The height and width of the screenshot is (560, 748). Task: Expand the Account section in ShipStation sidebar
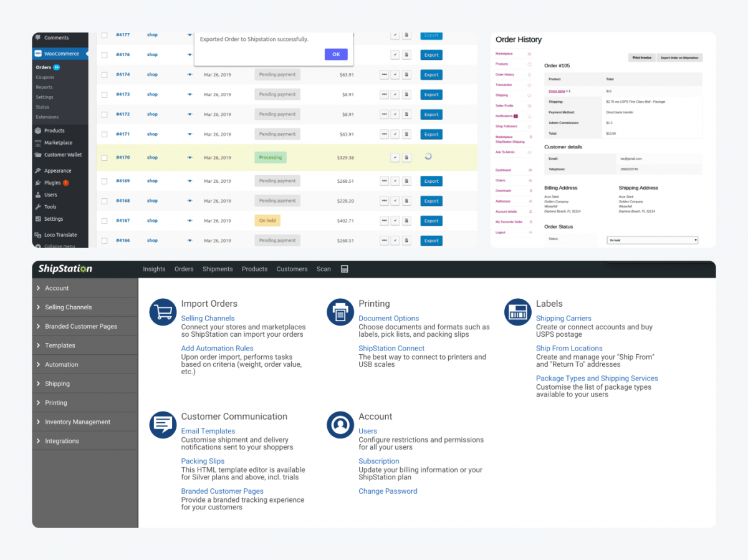pos(85,288)
